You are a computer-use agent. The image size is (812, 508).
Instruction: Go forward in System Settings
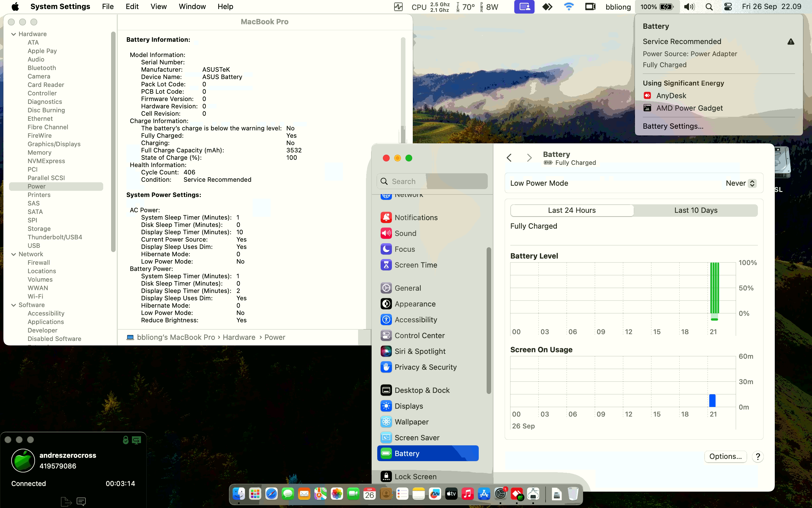(529, 157)
